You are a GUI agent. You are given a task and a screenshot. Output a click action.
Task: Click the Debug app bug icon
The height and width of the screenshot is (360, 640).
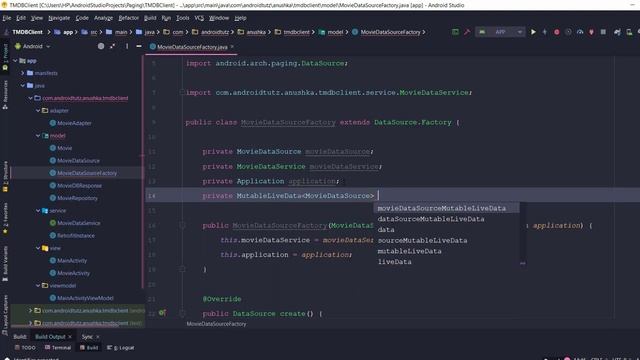[556, 32]
